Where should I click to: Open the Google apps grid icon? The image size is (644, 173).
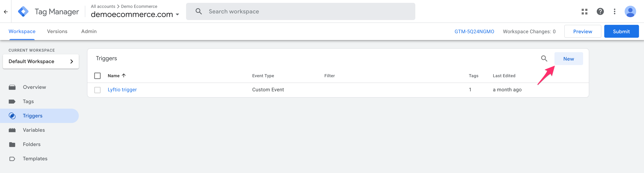[x=584, y=12]
